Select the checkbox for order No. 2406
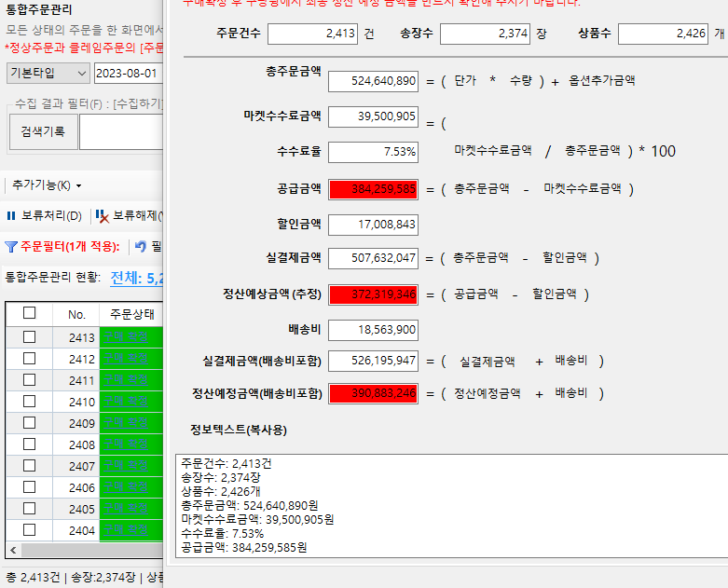The height and width of the screenshot is (588, 728). tap(30, 487)
